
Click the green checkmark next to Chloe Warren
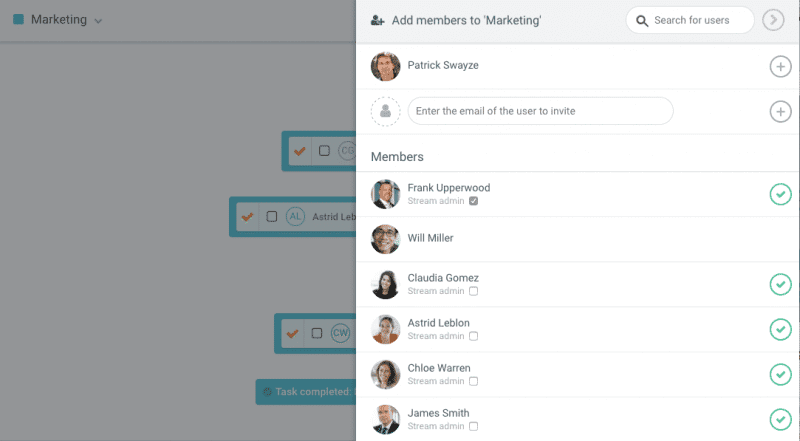click(780, 374)
